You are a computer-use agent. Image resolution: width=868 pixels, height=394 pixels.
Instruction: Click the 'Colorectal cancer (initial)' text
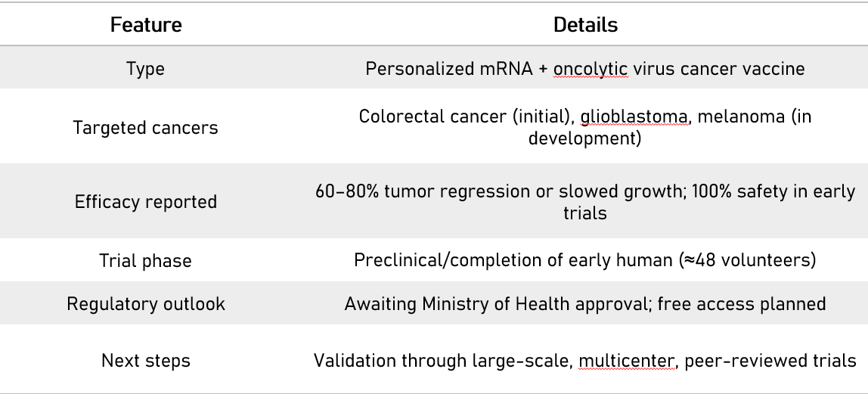tap(462, 116)
